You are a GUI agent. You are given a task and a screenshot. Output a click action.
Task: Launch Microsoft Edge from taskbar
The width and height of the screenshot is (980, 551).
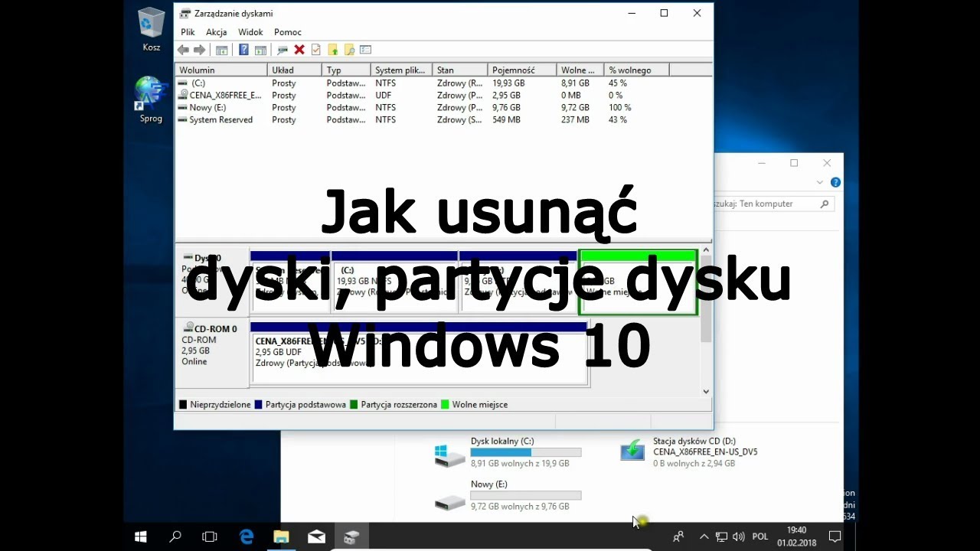click(x=247, y=537)
